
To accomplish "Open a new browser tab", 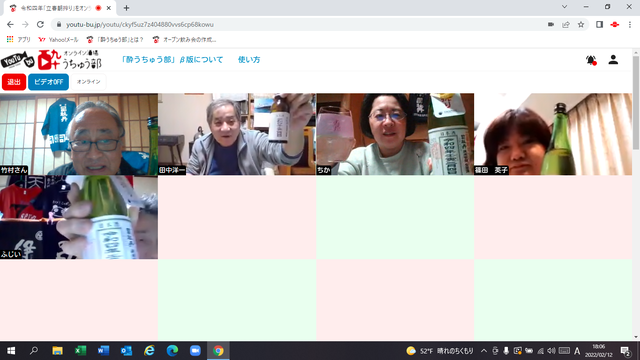I will 126,8.
